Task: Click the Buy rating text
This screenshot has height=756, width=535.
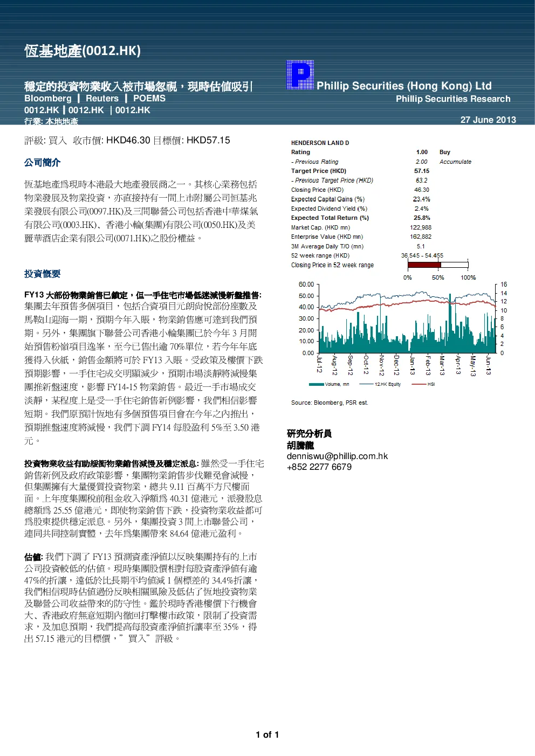Action: click(444, 152)
